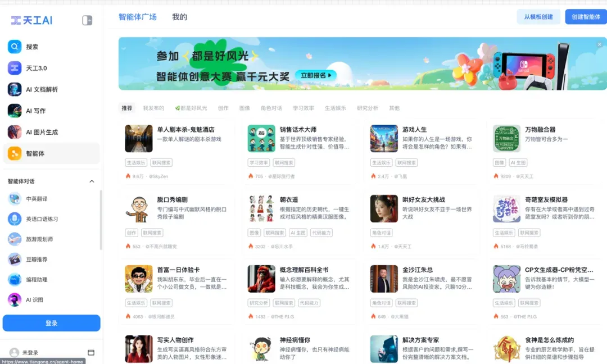
Task: Select the 研究分析 category filter
Action: tap(368, 108)
